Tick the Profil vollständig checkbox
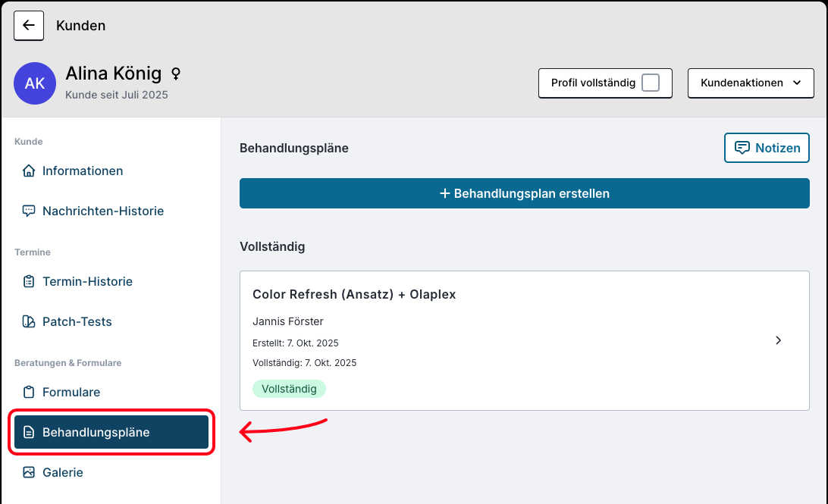828x504 pixels. click(651, 83)
